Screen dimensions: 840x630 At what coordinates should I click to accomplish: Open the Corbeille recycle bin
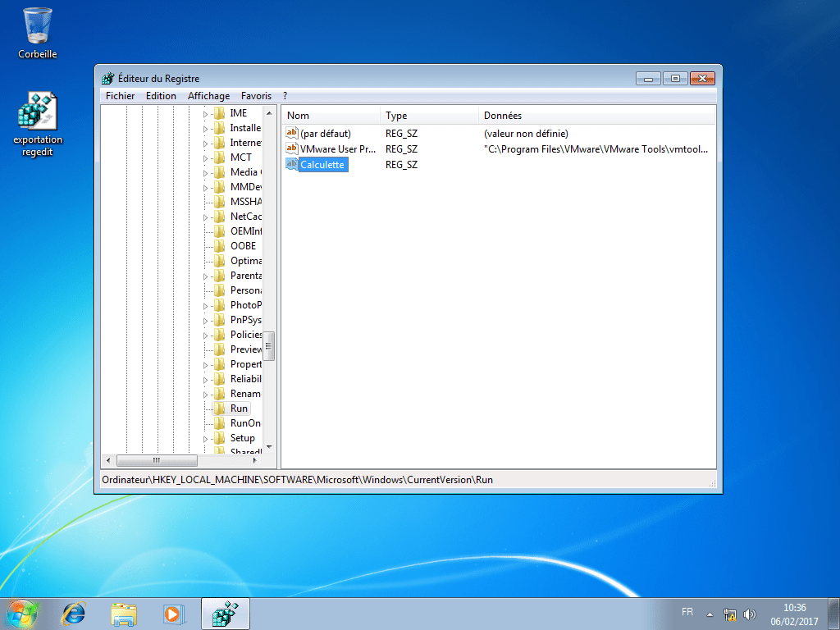tap(37, 25)
